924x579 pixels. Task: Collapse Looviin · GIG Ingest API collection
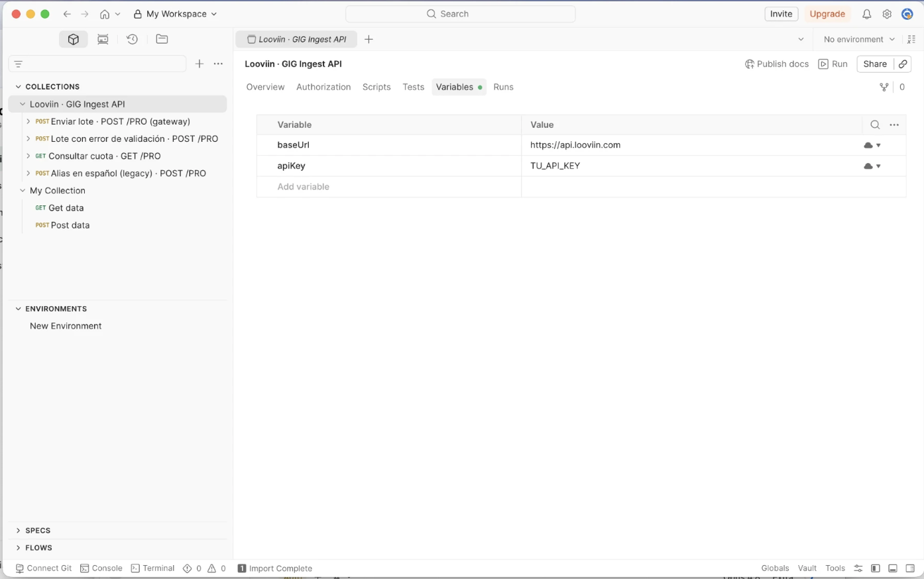click(23, 104)
